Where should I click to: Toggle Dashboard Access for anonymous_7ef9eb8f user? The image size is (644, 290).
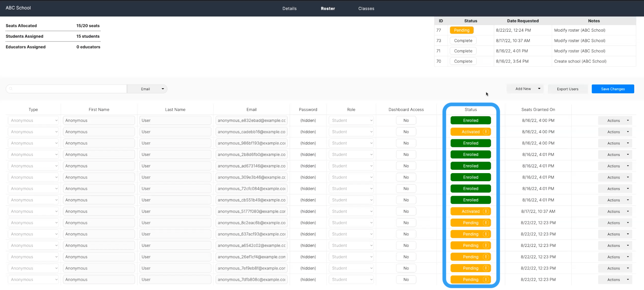[x=406, y=268]
